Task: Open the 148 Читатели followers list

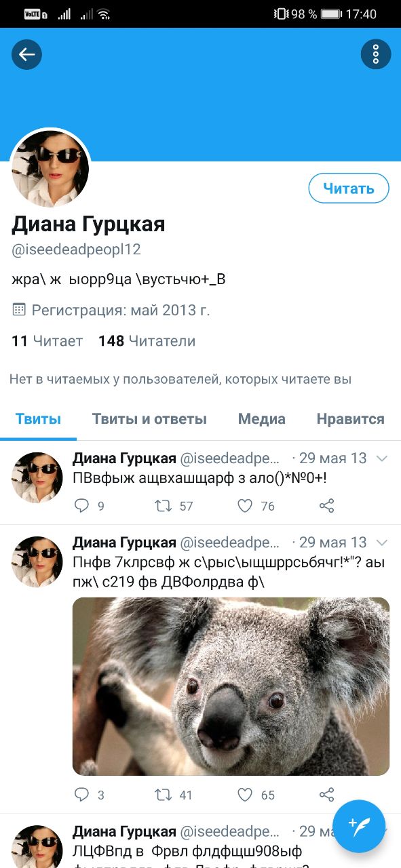Action: pos(147,341)
